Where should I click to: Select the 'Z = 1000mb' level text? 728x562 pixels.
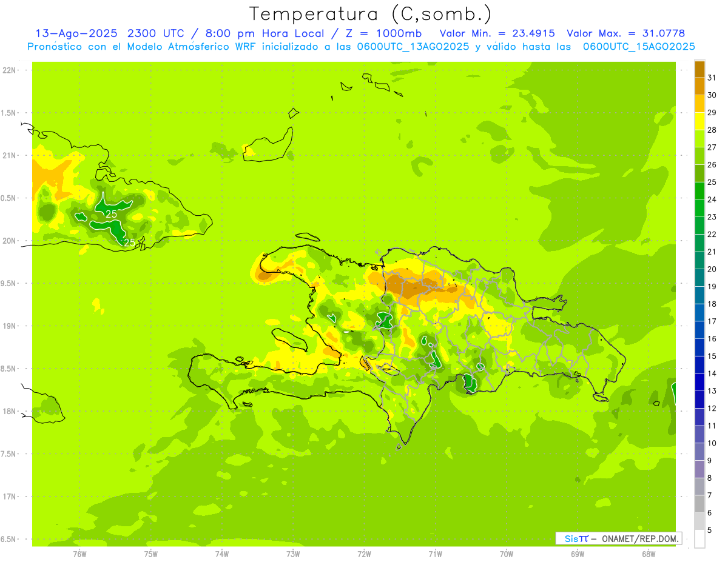(x=383, y=33)
